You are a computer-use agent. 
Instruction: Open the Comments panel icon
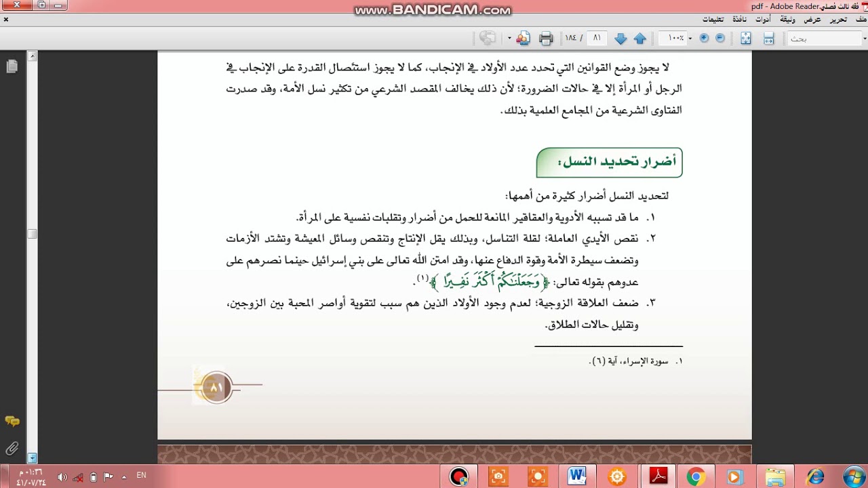(12, 422)
